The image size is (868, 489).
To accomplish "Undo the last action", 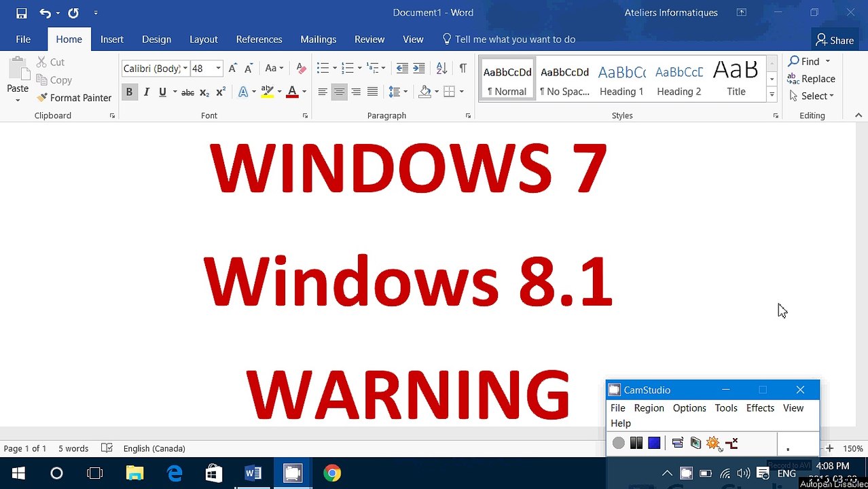I will click(x=45, y=13).
